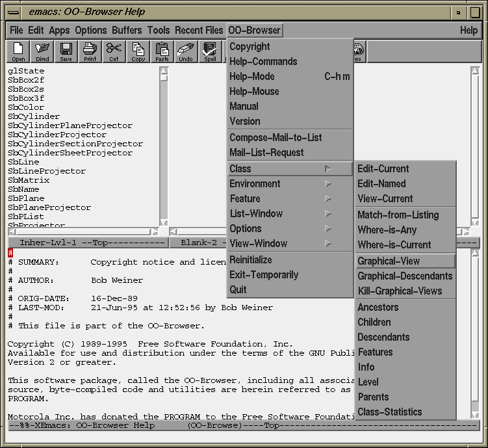Image resolution: width=488 pixels, height=448 pixels.
Task: Click the Copy toolbar icon
Action: tap(138, 51)
